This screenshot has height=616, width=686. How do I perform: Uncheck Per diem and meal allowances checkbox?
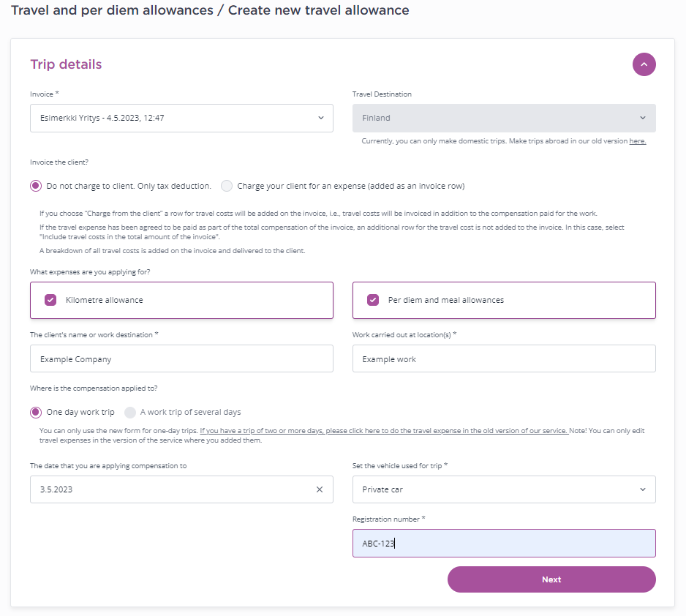coord(373,300)
